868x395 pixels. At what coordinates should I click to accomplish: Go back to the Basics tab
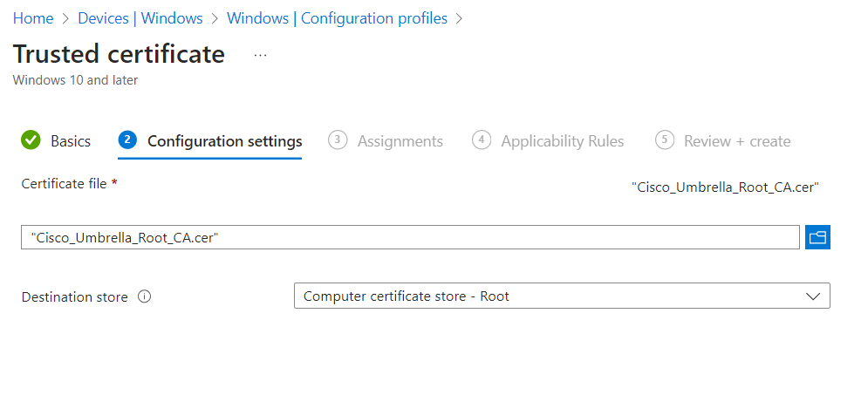tap(70, 141)
